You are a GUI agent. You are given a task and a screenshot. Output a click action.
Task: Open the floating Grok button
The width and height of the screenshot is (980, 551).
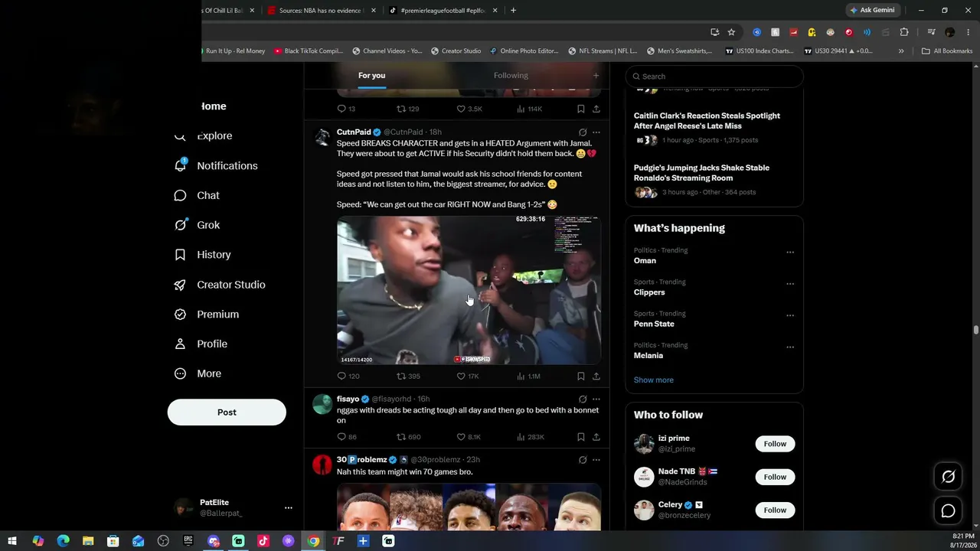948,477
